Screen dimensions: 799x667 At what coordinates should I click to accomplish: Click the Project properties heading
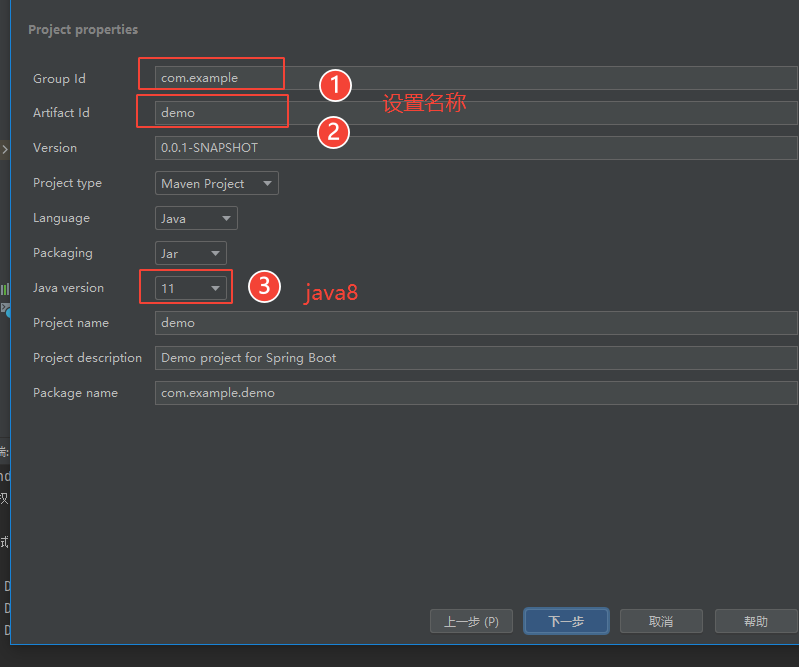(83, 30)
